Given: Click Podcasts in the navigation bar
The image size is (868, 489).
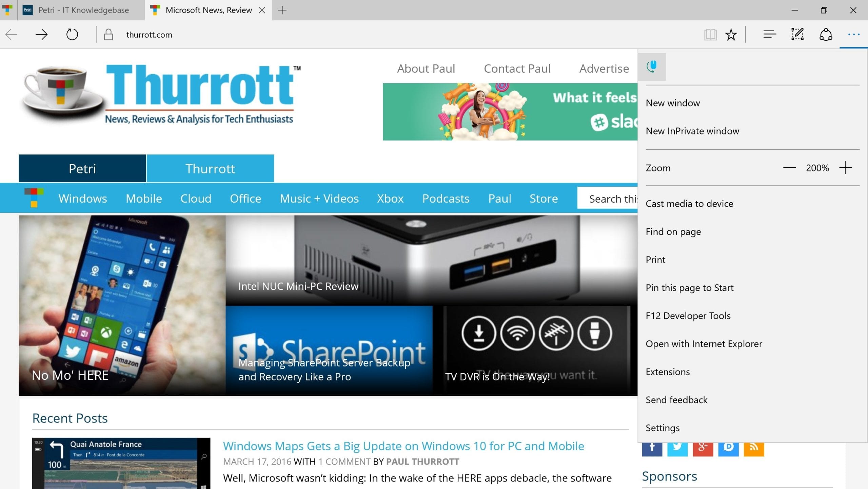Looking at the screenshot, I should 446,199.
